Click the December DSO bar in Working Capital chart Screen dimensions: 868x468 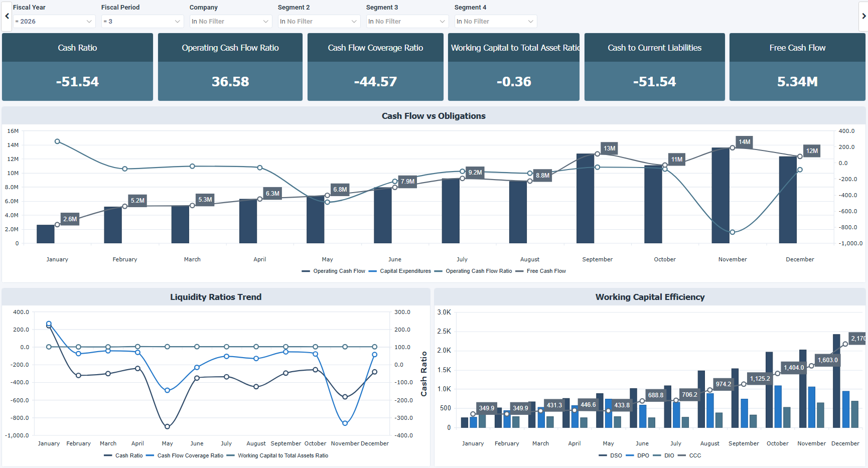[836, 381]
